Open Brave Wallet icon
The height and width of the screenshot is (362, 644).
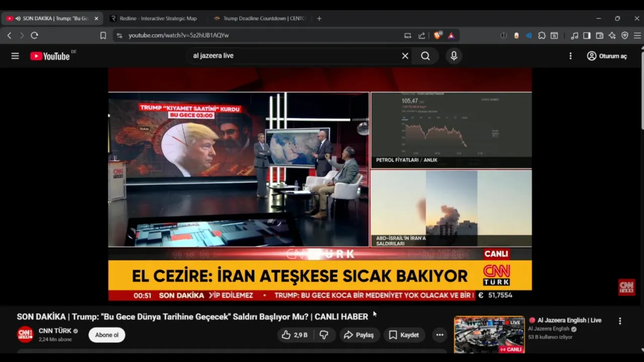(x=599, y=35)
